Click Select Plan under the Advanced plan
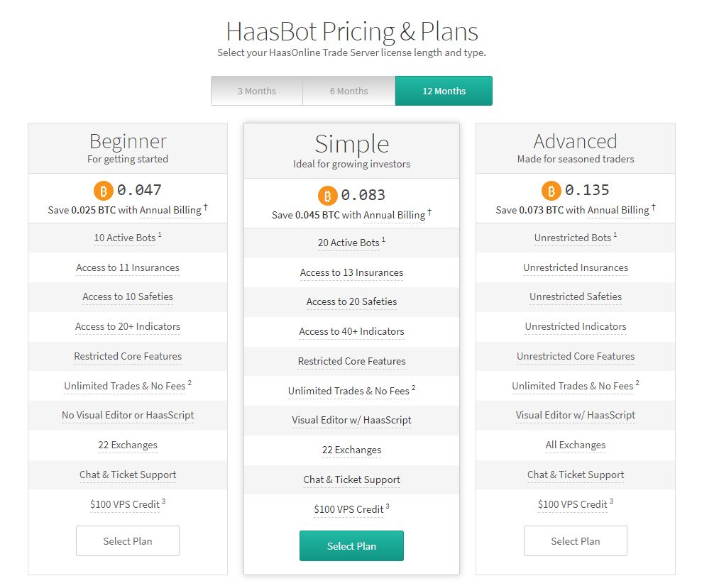 pos(575,540)
